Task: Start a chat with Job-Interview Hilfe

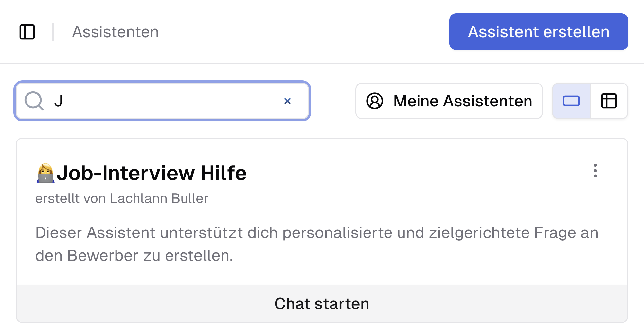Action: tap(322, 304)
